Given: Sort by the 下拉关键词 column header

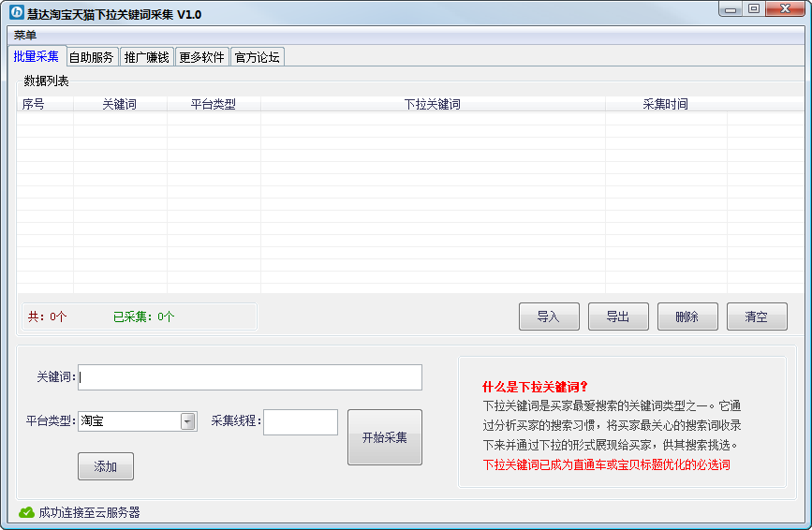Looking at the screenshot, I should point(432,104).
